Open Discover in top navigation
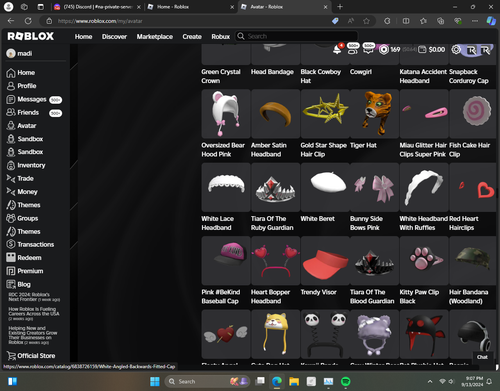The width and height of the screenshot is (500, 391). [114, 36]
